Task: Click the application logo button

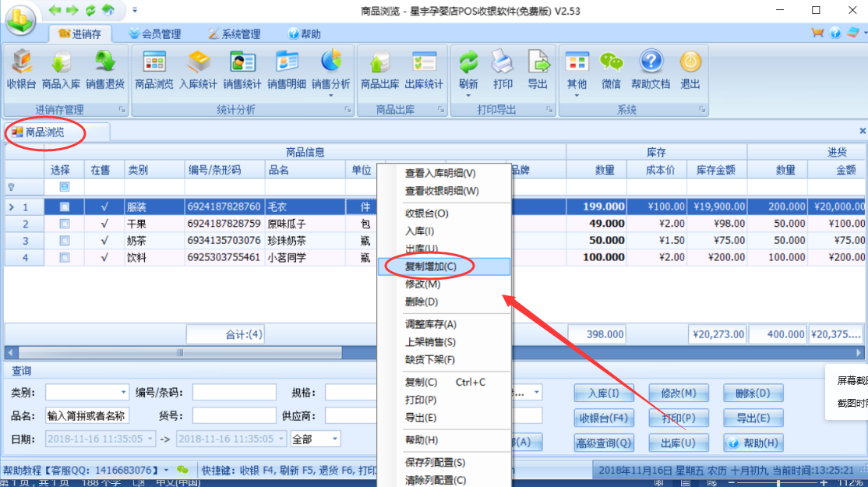Action: [x=20, y=19]
